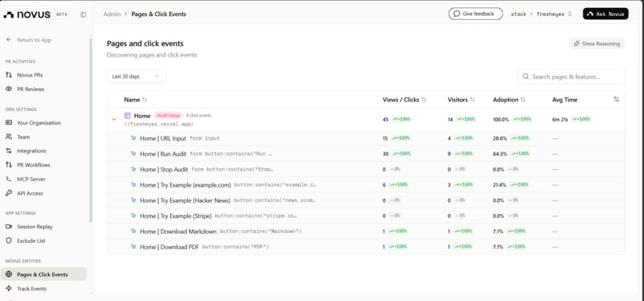Click the Show Reasoning button

(597, 44)
